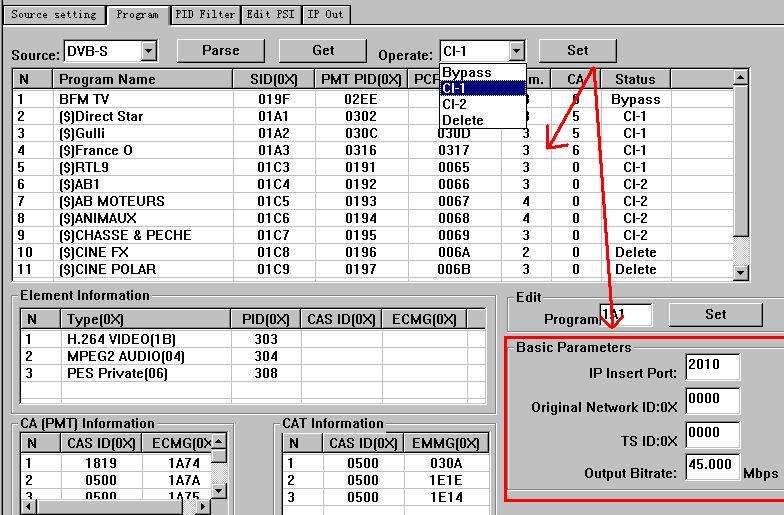The width and height of the screenshot is (784, 515).
Task: Expand the Operate combo box arrow
Action: tap(516, 51)
